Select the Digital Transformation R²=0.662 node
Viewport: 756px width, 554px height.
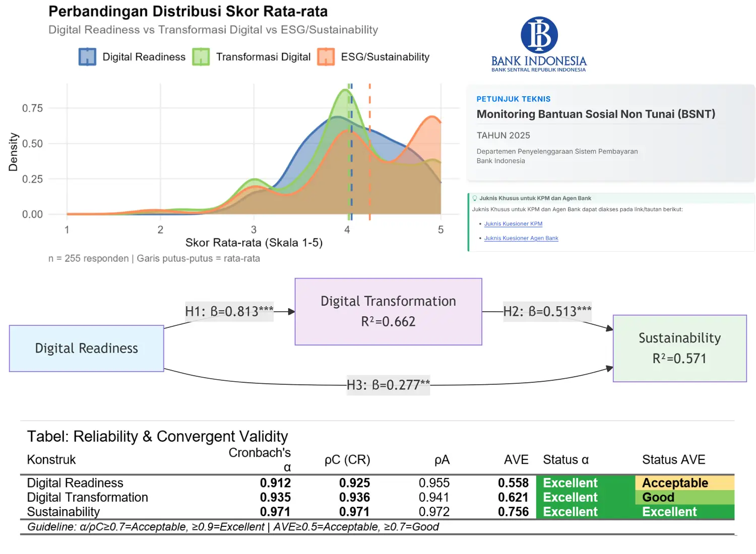388,312
